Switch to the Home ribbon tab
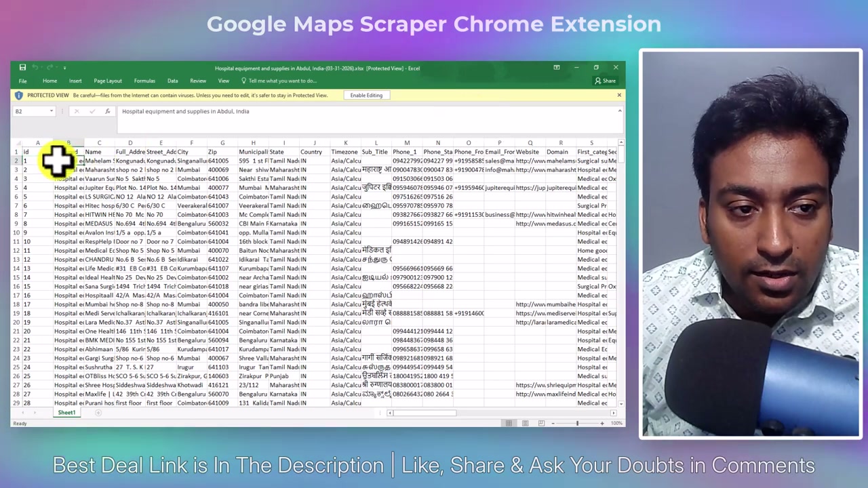The height and width of the screenshot is (488, 868). tap(50, 81)
